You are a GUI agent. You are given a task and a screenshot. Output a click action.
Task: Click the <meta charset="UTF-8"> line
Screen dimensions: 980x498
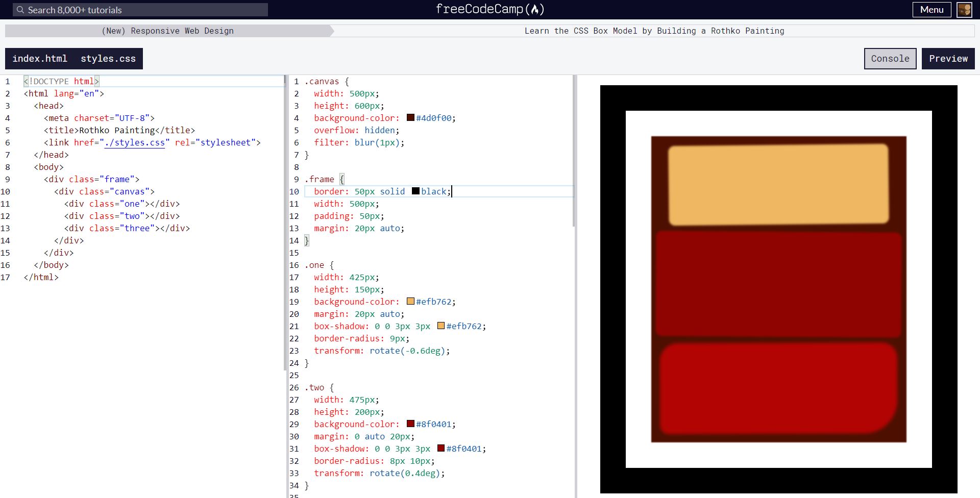click(99, 118)
